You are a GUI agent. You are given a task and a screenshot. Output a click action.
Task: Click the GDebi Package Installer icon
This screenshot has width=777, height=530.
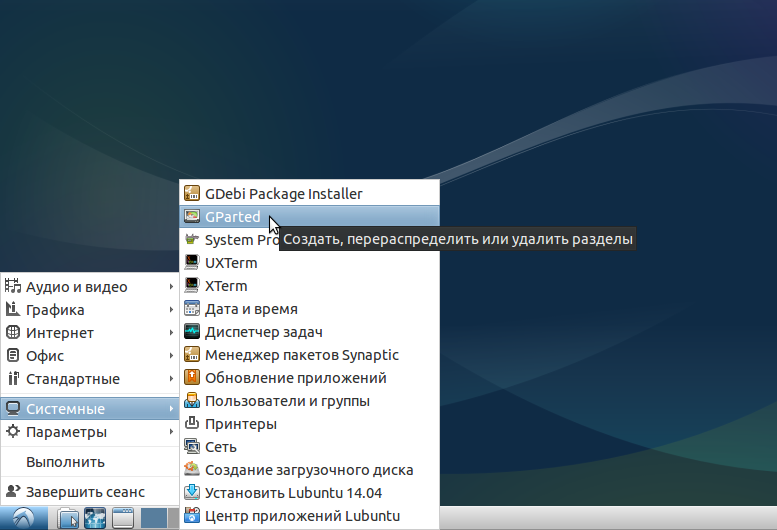[192, 193]
